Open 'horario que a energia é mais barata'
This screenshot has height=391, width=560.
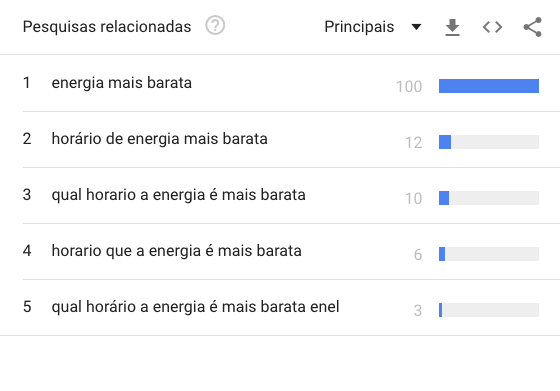tap(176, 251)
